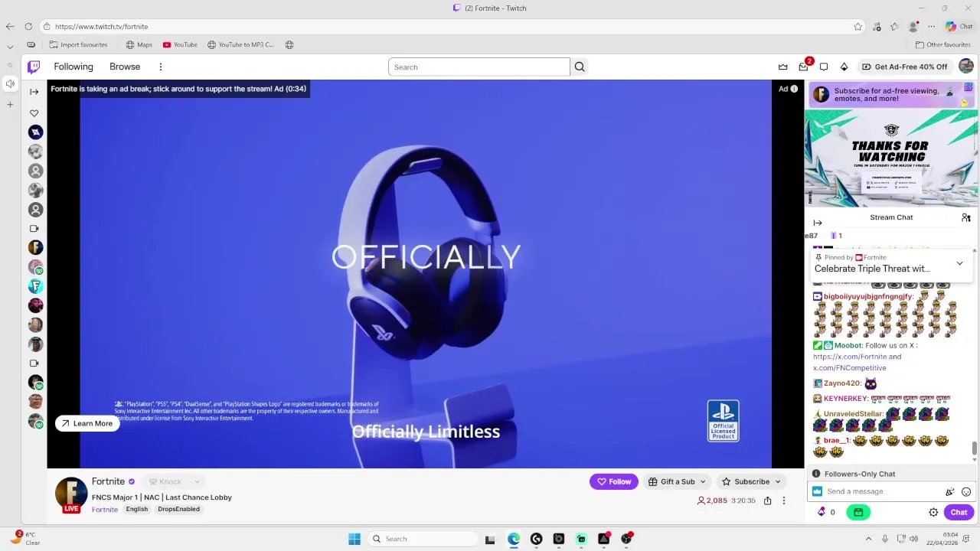
Task: Open the Following tab
Action: [x=73, y=67]
